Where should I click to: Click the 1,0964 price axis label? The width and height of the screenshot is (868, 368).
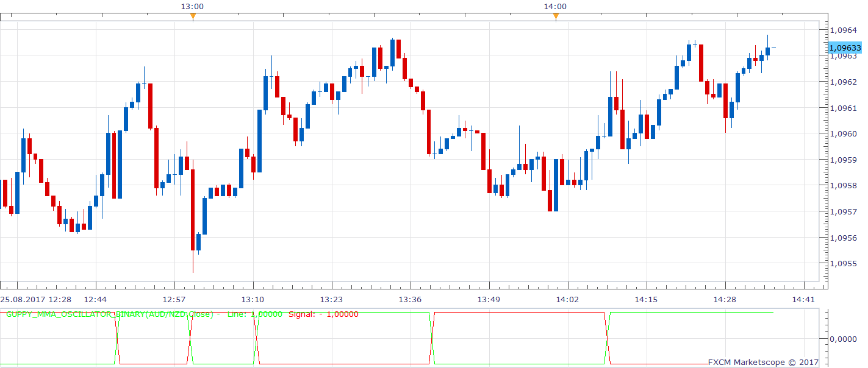pyautogui.click(x=845, y=30)
